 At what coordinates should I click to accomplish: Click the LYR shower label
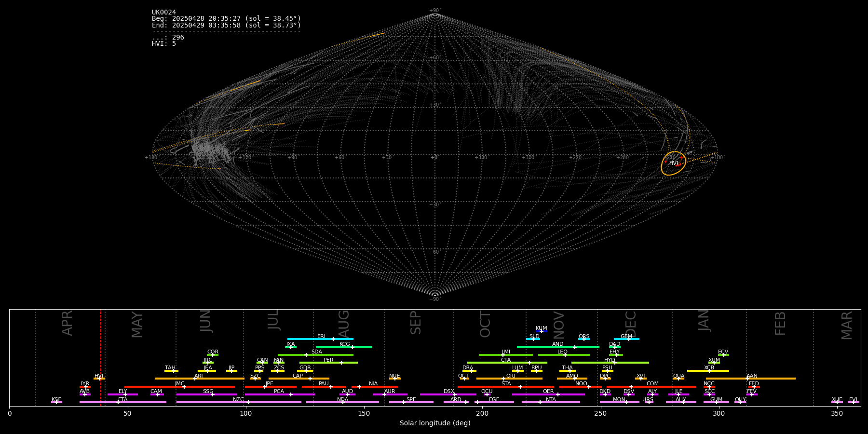(x=85, y=384)
